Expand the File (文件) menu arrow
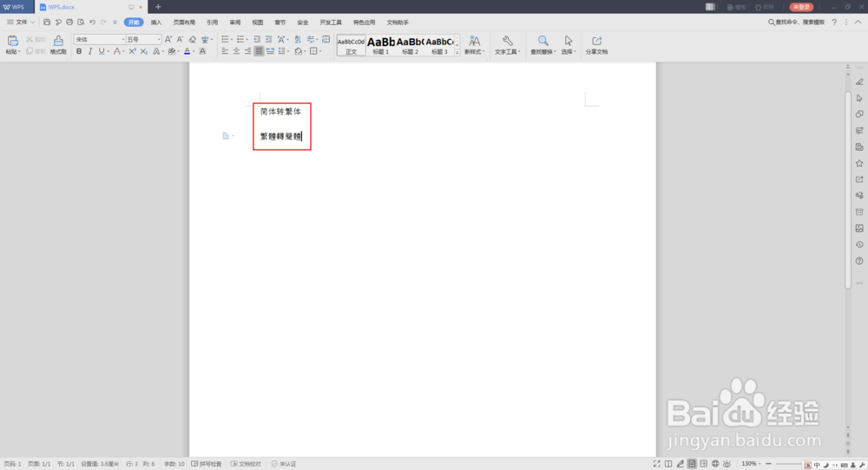Screen dimensions: 868x470 [33, 23]
